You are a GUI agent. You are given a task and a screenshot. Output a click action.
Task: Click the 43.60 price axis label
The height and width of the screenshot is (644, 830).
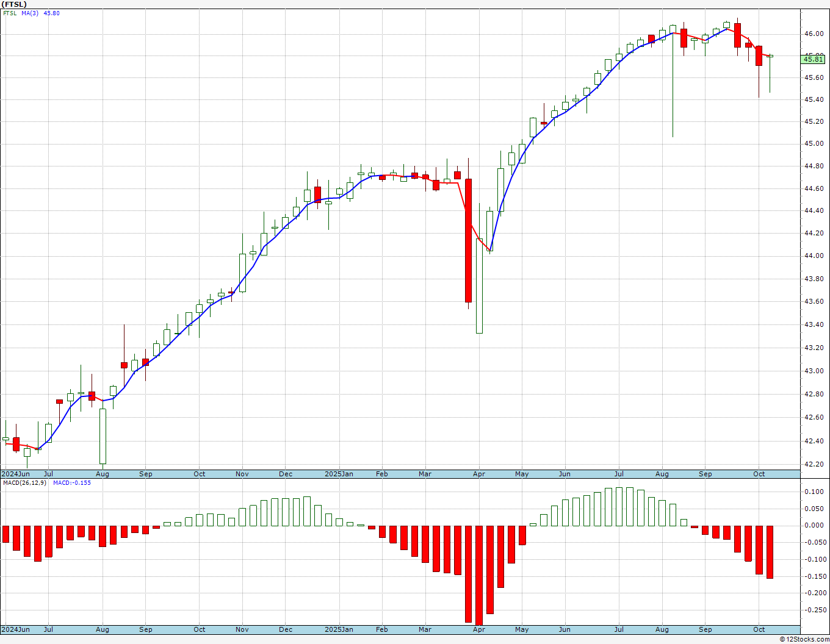point(813,301)
